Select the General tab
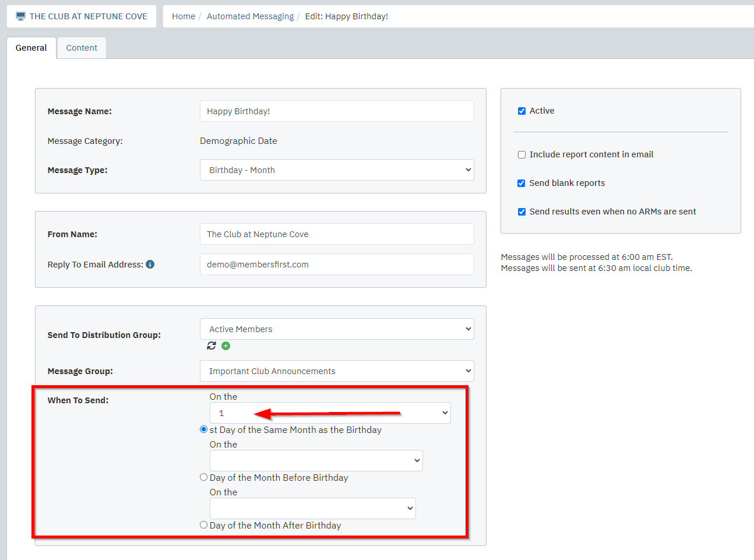The image size is (754, 560). (31, 48)
